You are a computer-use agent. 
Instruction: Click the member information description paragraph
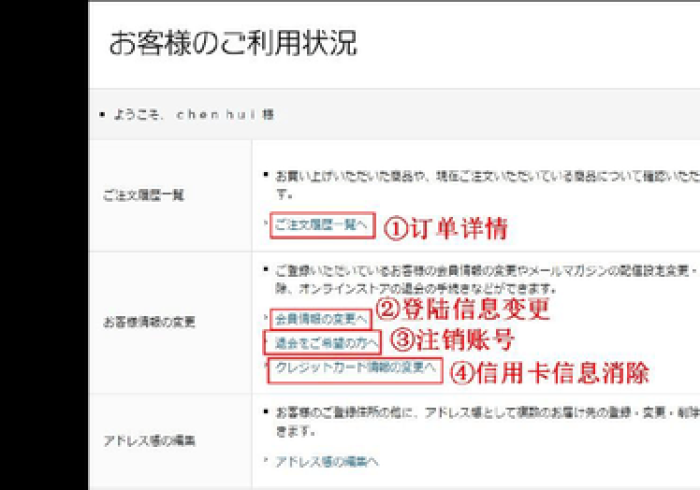point(488,279)
